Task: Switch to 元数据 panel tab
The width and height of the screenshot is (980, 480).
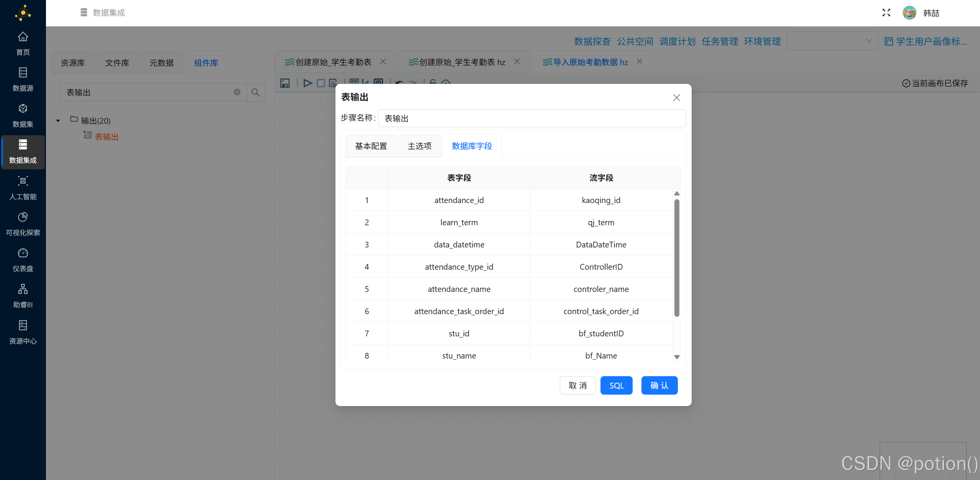Action: (x=162, y=63)
